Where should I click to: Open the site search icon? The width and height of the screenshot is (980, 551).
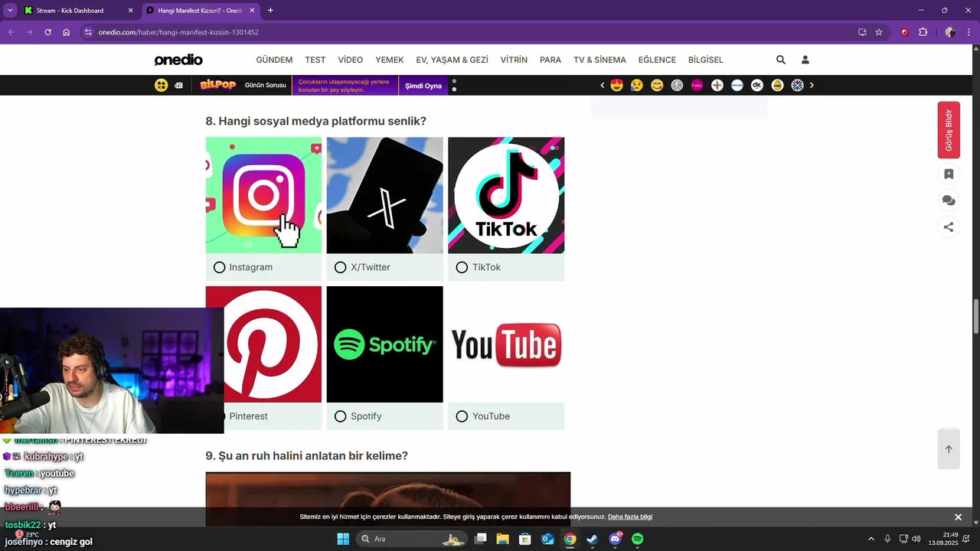pyautogui.click(x=781, y=60)
